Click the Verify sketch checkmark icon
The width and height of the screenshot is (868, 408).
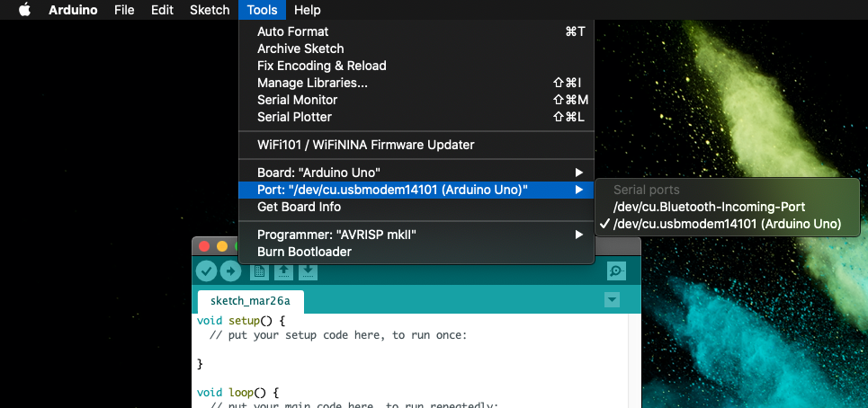(207, 271)
